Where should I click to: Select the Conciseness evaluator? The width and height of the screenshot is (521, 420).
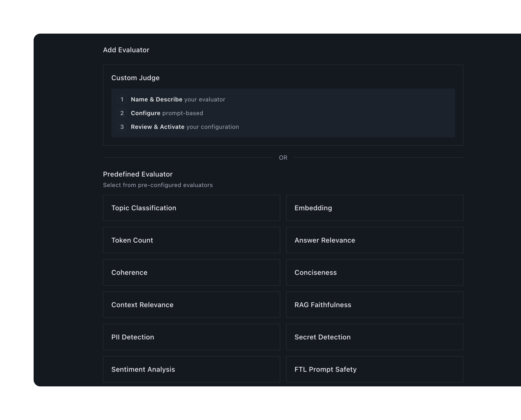375,272
